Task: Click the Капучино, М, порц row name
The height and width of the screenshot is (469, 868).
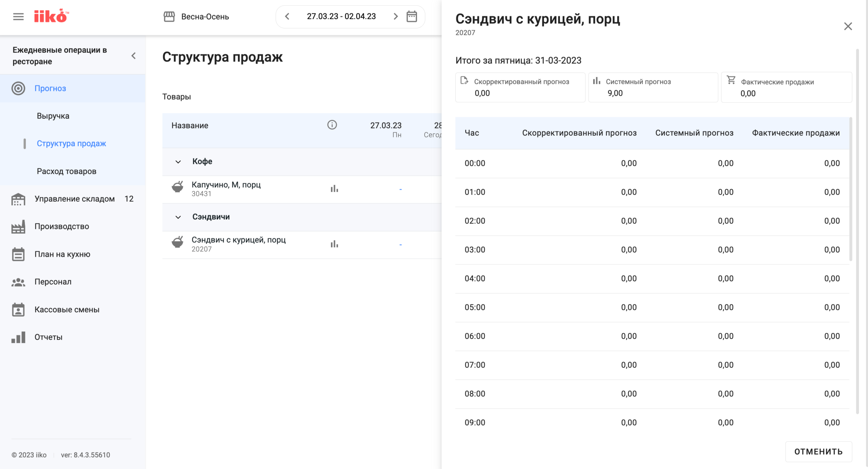Action: point(226,185)
